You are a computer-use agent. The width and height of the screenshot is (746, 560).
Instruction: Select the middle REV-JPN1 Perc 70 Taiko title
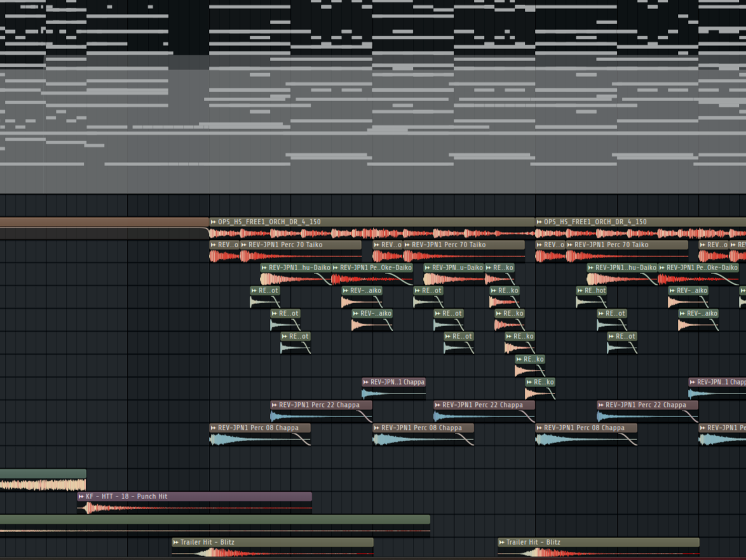(449, 245)
